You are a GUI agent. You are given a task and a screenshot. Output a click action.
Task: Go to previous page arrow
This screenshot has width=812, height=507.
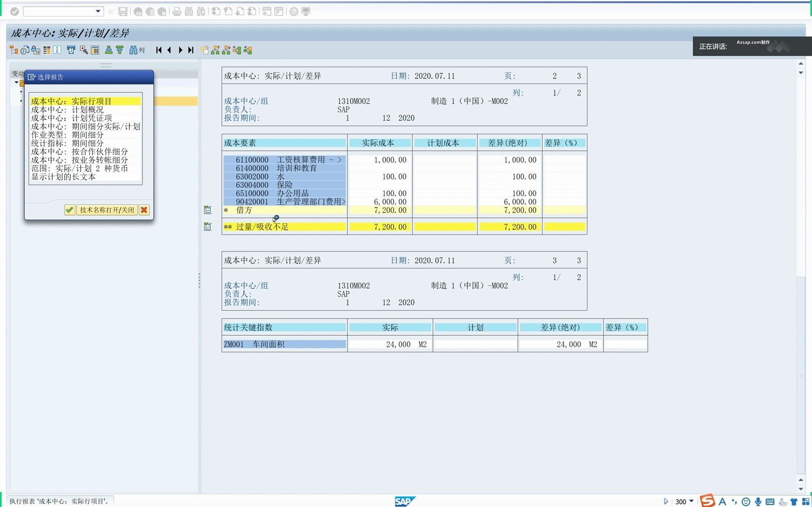169,50
